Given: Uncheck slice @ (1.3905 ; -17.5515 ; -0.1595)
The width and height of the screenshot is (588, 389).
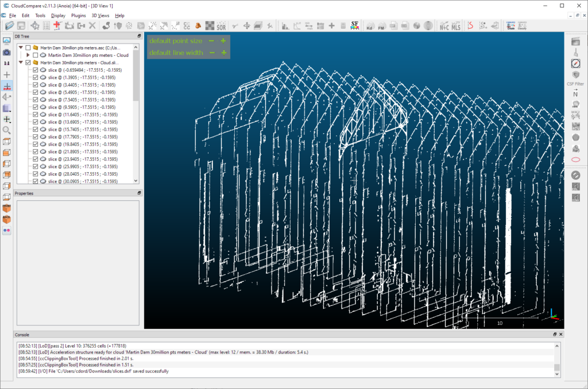Looking at the screenshot, I should coord(36,77).
